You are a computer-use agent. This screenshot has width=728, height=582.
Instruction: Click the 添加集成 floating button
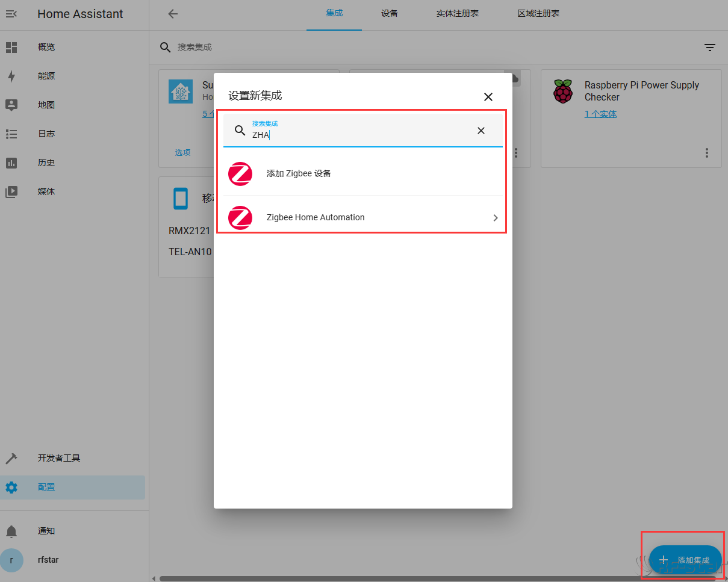click(x=685, y=560)
